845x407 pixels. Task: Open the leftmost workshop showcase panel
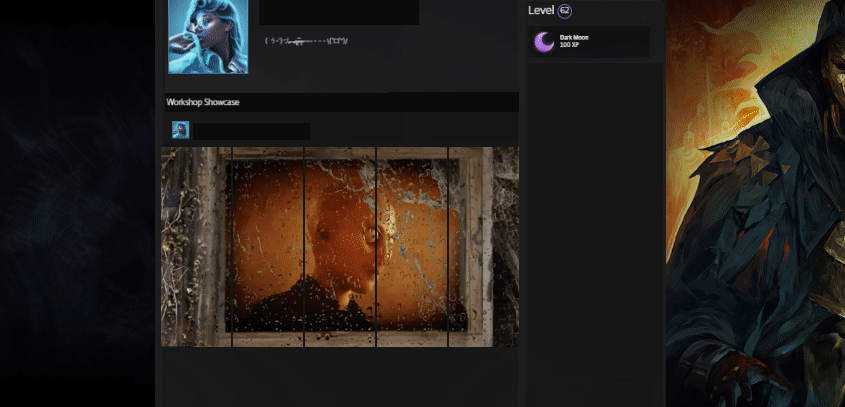196,247
